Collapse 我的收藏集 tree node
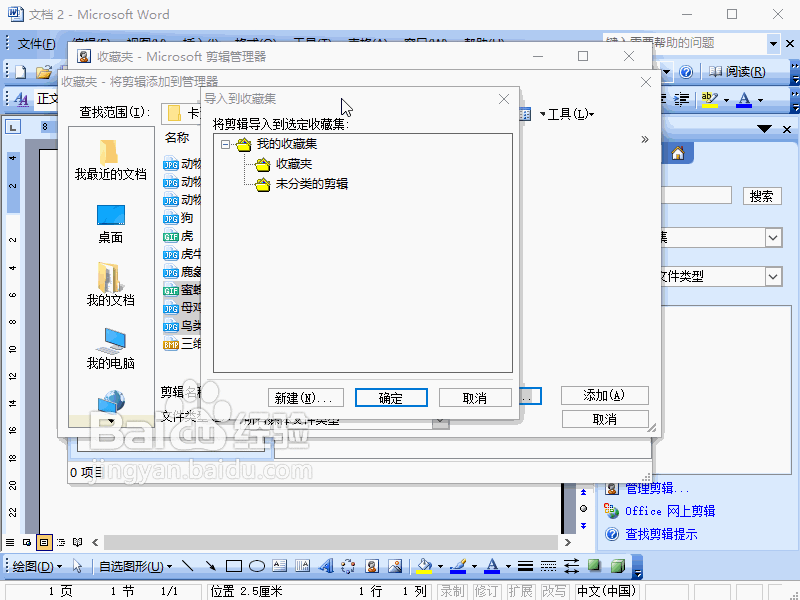This screenshot has width=800, height=600. [x=225, y=144]
